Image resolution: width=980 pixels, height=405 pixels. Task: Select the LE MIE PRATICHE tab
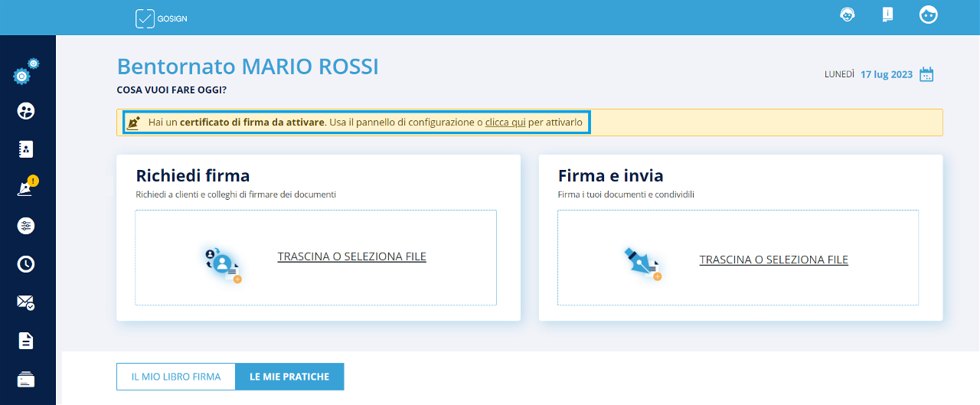click(289, 377)
